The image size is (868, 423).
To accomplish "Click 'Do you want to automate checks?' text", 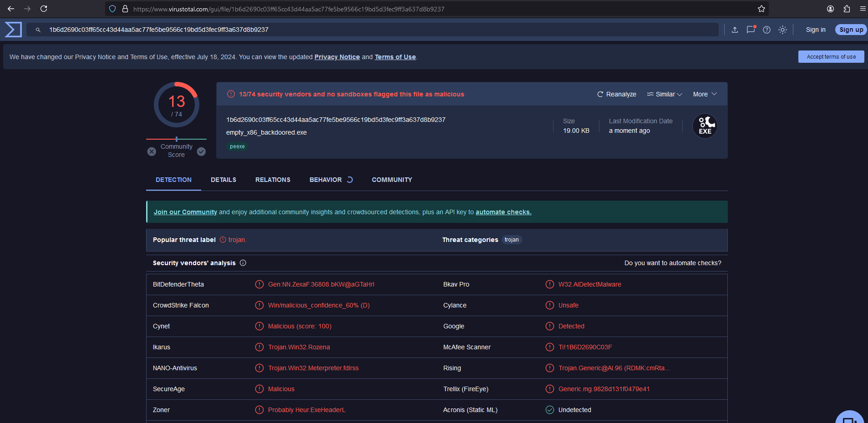I will pos(673,263).
